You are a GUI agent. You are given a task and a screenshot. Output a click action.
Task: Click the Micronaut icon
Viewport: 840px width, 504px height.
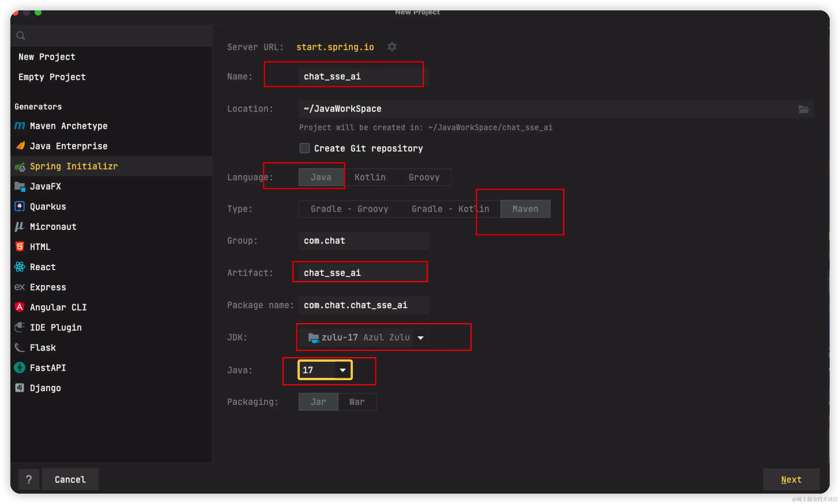click(x=19, y=227)
